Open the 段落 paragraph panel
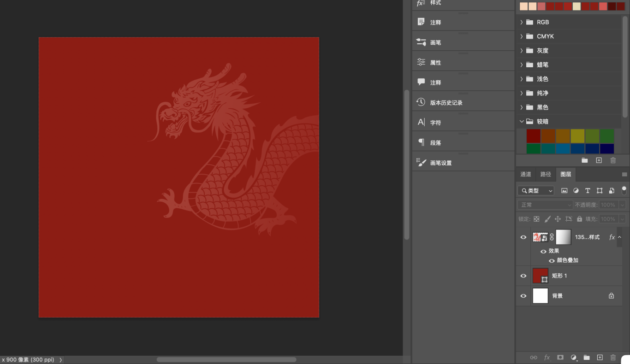 tap(421, 142)
